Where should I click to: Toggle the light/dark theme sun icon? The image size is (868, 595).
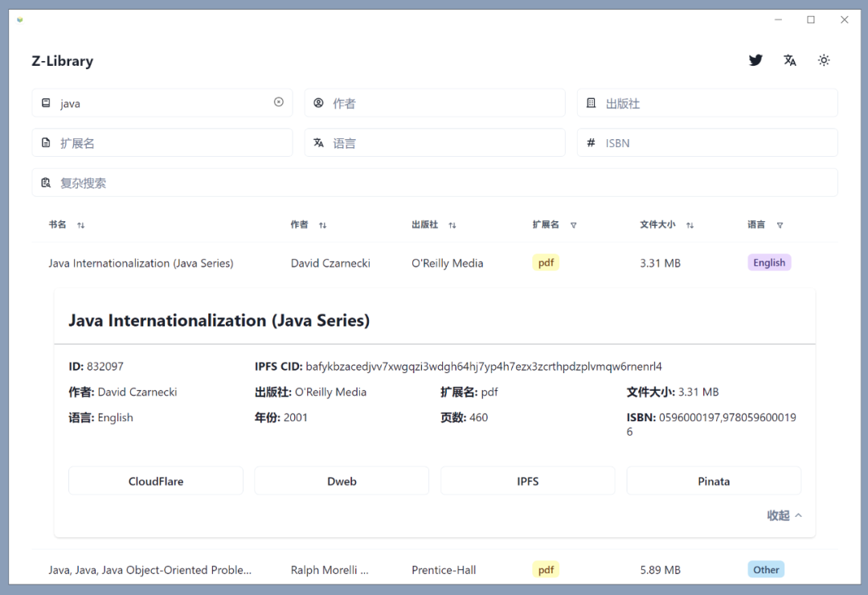pyautogui.click(x=824, y=60)
